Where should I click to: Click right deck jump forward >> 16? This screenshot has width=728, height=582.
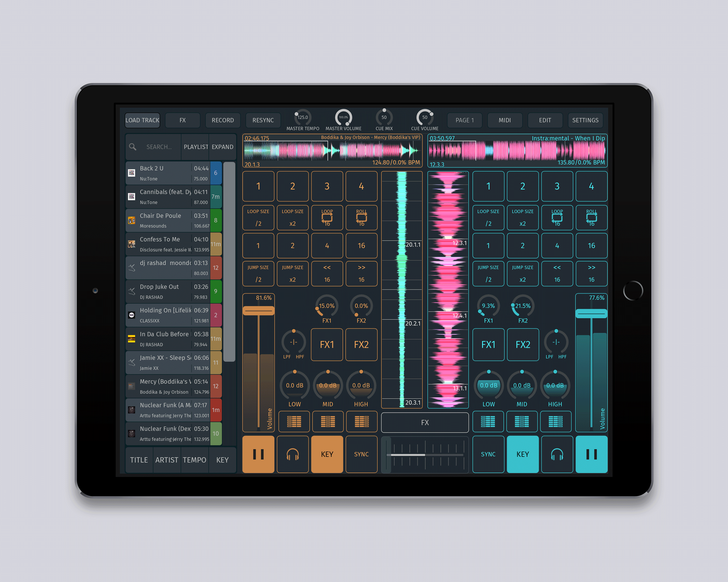591,274
